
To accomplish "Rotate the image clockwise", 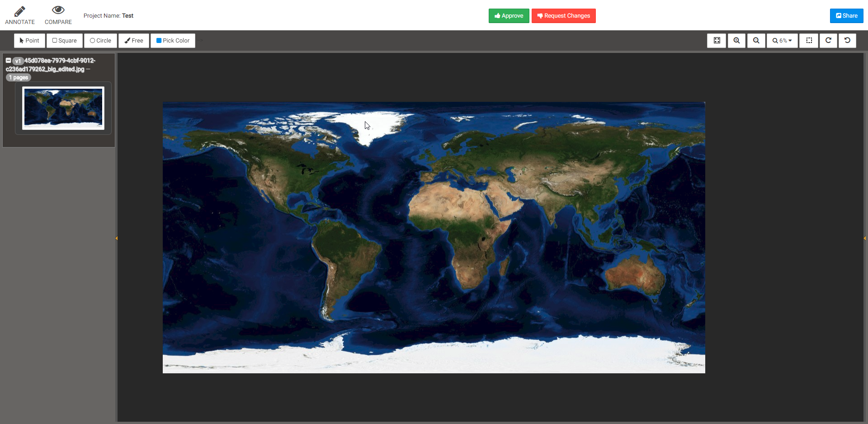I will pos(828,40).
